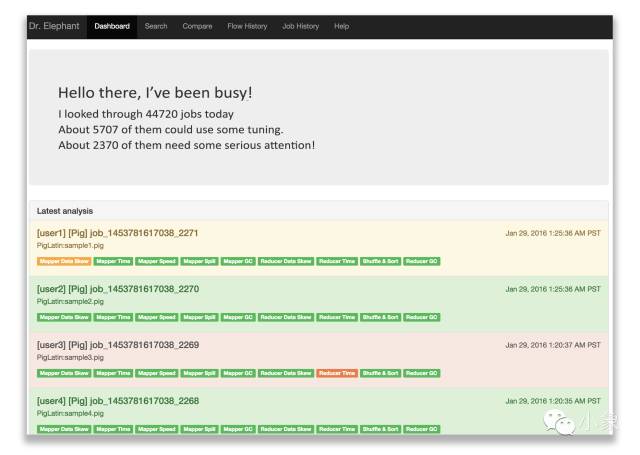Click PigLatin:sample3.pig text

pos(70,357)
